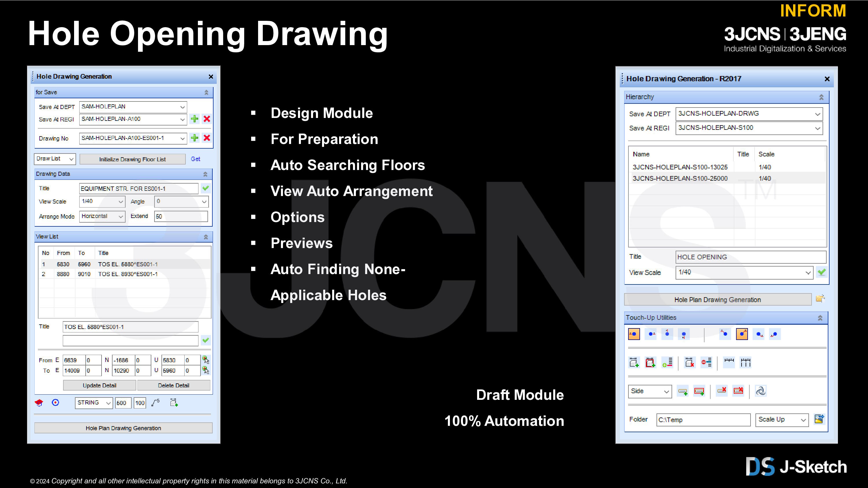This screenshot has height=488, width=868.
Task: Click the leader line icon beside 100 field
Action: [x=156, y=402]
